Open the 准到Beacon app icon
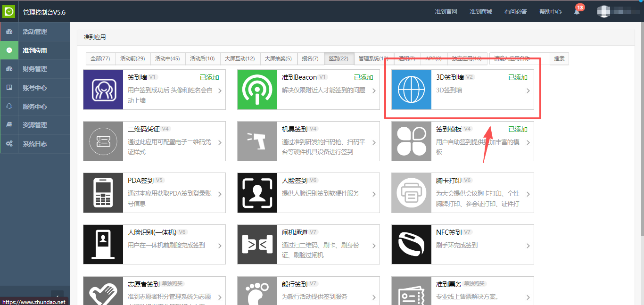 [x=257, y=90]
